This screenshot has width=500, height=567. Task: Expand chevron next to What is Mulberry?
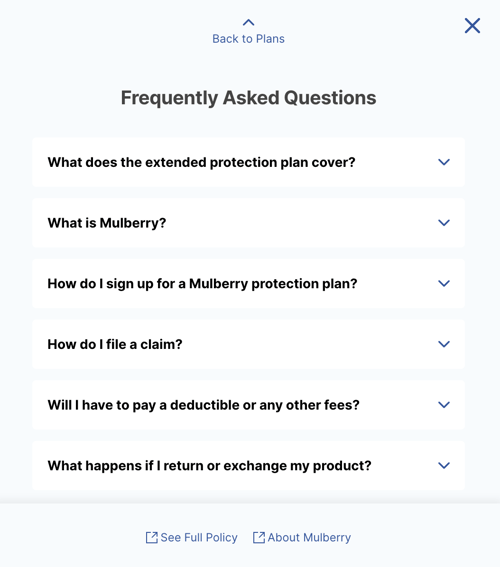(444, 223)
